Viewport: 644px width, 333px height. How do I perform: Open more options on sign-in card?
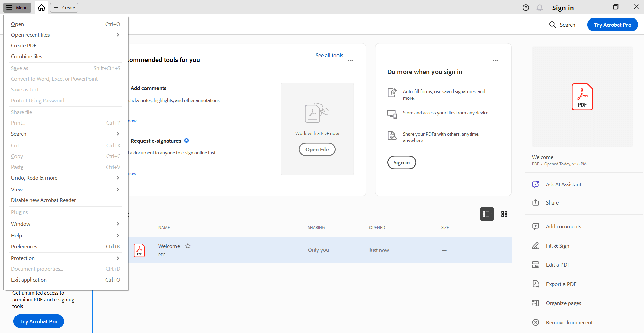point(495,61)
